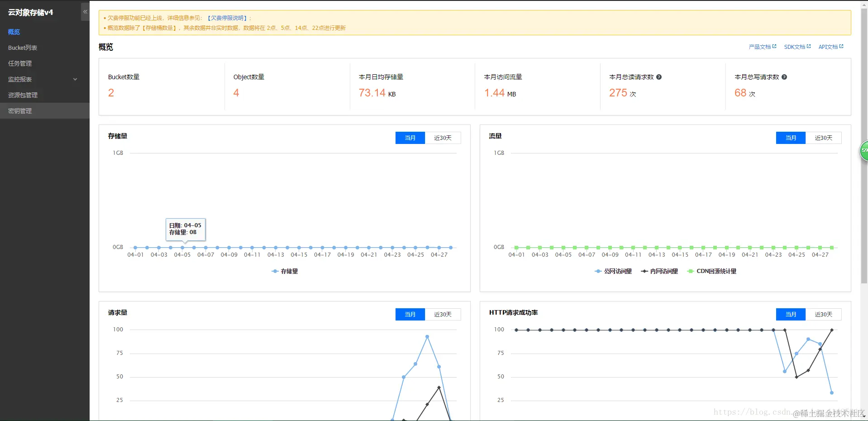Click the Object数量 value 4
Image resolution: width=868 pixels, height=421 pixels.
236,93
